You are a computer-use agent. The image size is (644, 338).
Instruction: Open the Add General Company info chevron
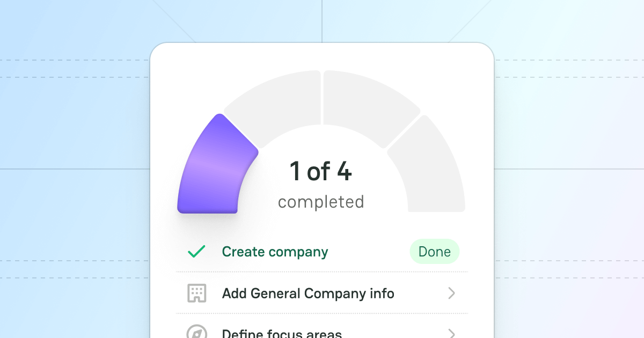pos(451,293)
